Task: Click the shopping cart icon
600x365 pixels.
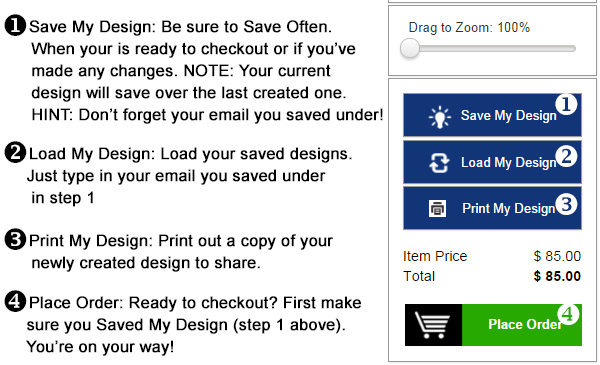Action: point(433,325)
